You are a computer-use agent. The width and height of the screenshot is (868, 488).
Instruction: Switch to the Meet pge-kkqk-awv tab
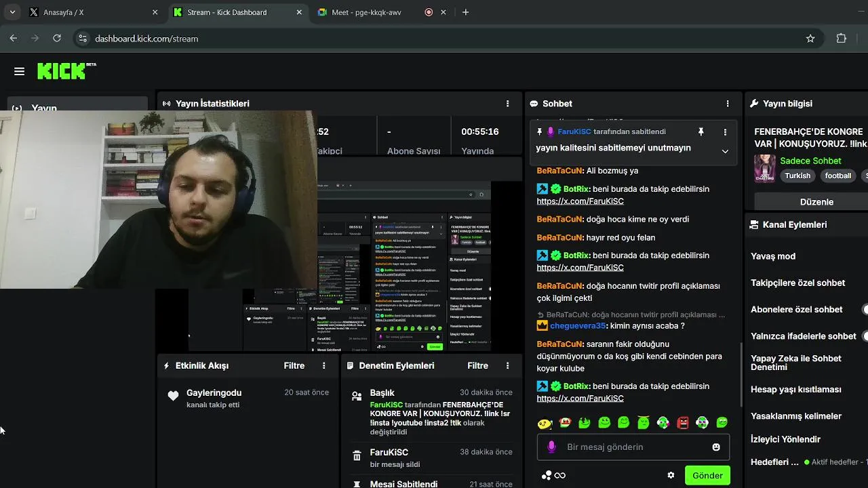coord(380,12)
